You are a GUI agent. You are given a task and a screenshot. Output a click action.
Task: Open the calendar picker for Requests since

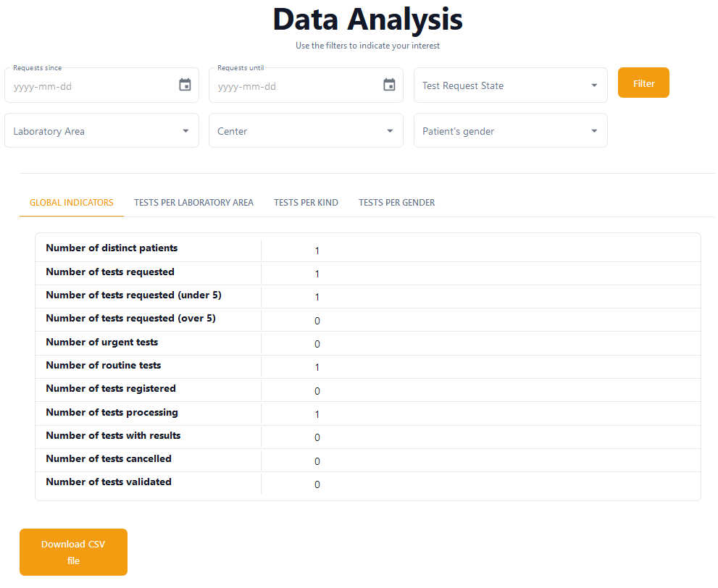tap(185, 85)
